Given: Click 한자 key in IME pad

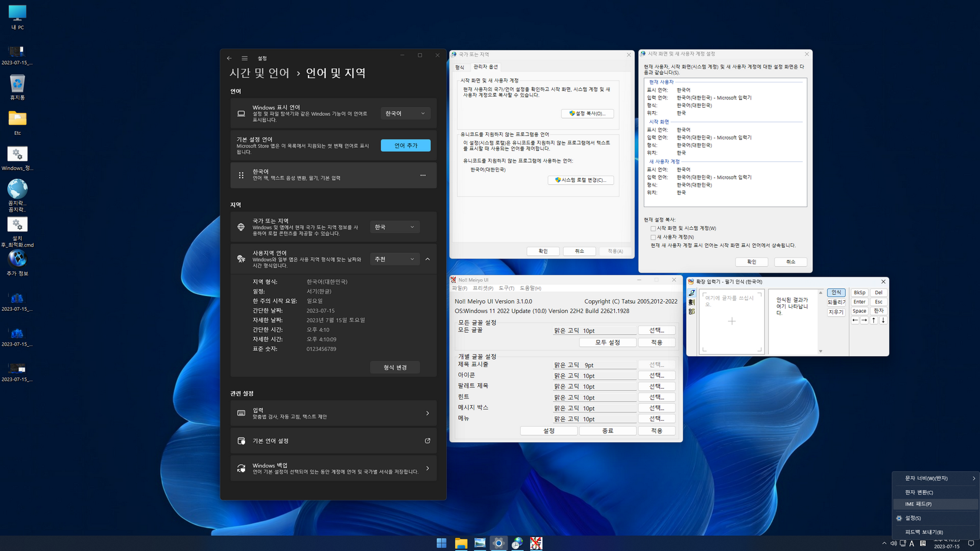Looking at the screenshot, I should (878, 311).
